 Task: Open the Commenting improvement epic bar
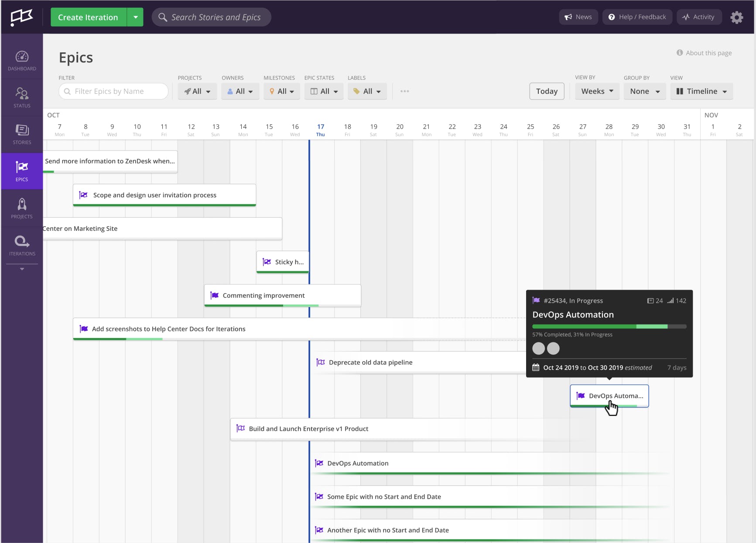click(283, 295)
